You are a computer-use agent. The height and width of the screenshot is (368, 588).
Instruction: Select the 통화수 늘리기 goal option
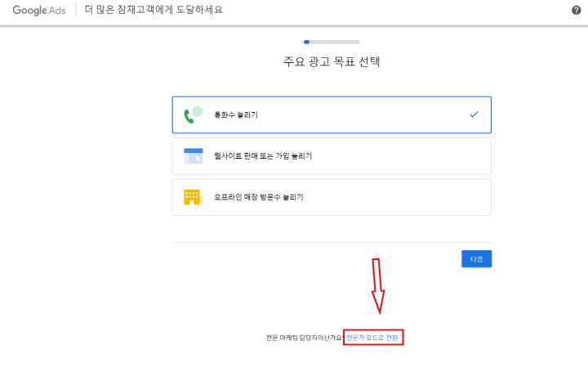332,115
